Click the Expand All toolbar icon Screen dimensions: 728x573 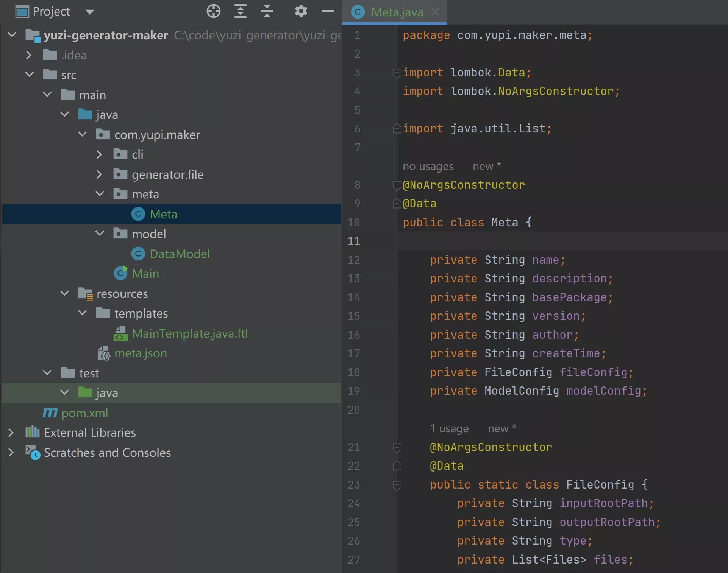click(x=241, y=11)
